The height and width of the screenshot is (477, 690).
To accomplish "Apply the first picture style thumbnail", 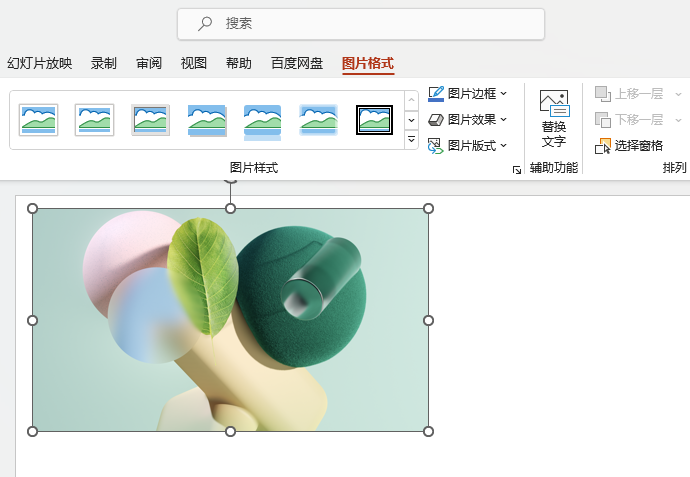I will (39, 120).
